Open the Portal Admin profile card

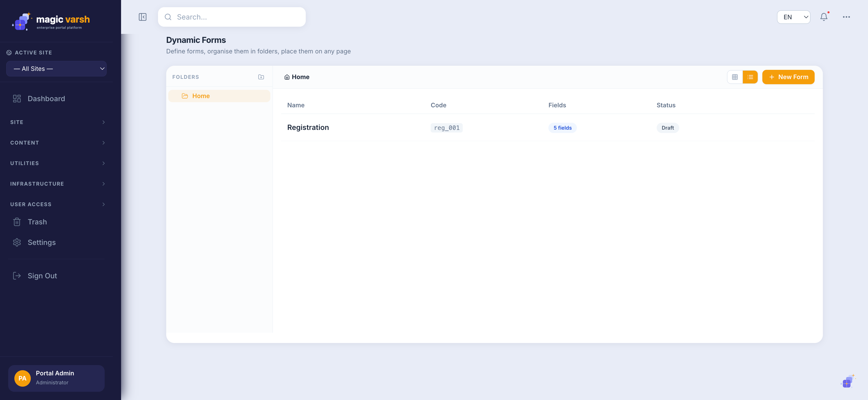pyautogui.click(x=56, y=378)
